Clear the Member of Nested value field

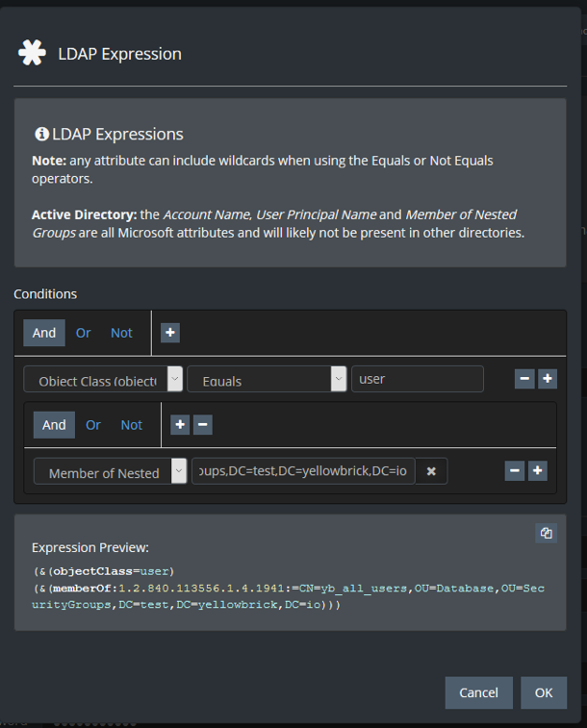431,471
